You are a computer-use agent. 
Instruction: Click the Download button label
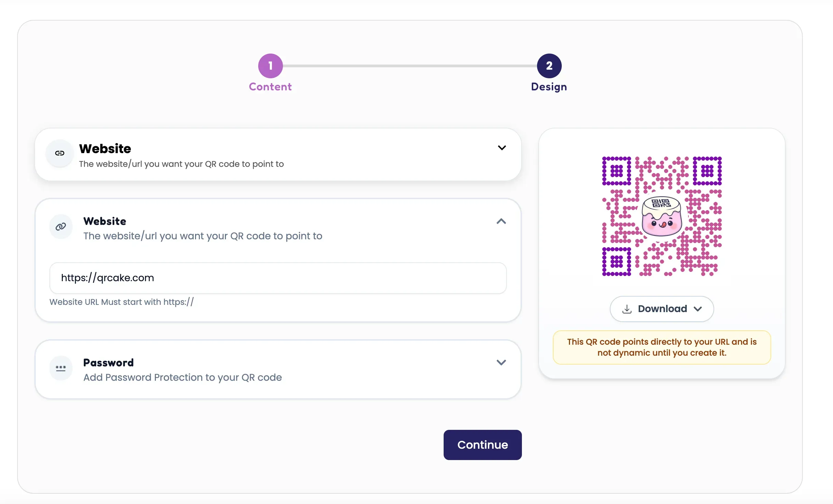point(662,309)
